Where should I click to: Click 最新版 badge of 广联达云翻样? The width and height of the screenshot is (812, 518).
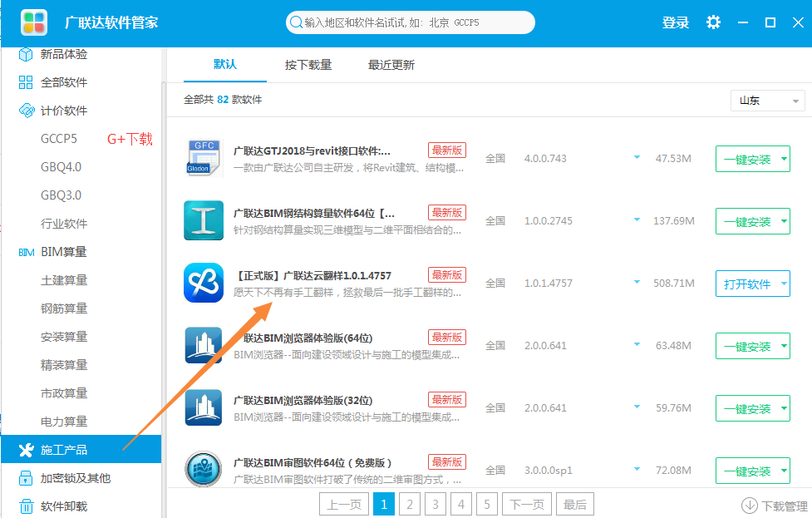[447, 274]
